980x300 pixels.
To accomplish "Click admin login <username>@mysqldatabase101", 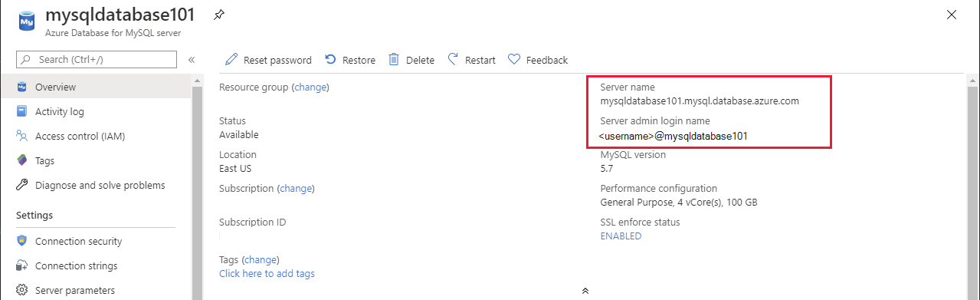I will click(674, 136).
